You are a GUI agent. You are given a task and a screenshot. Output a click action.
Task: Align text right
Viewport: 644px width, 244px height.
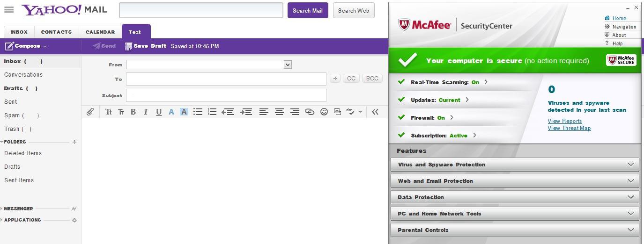click(x=295, y=112)
